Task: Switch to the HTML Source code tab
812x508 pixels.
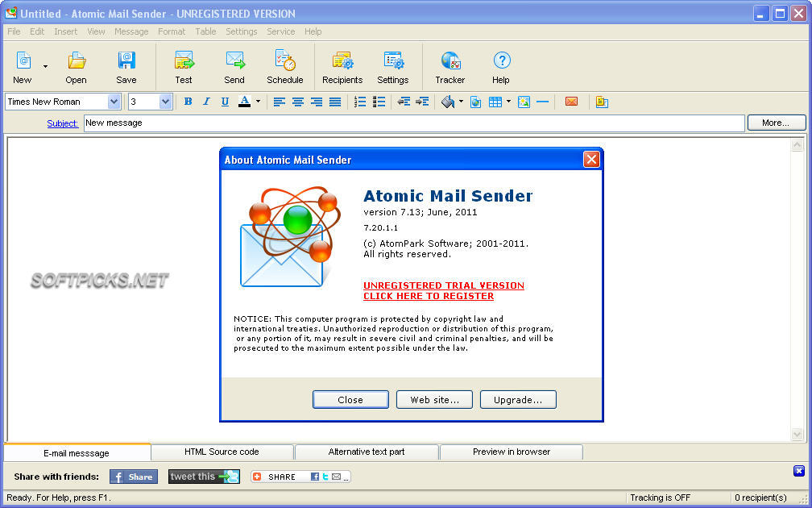Action: (x=222, y=452)
